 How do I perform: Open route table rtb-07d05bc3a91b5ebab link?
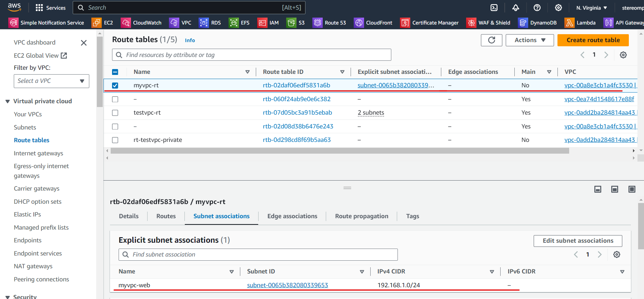297,113
